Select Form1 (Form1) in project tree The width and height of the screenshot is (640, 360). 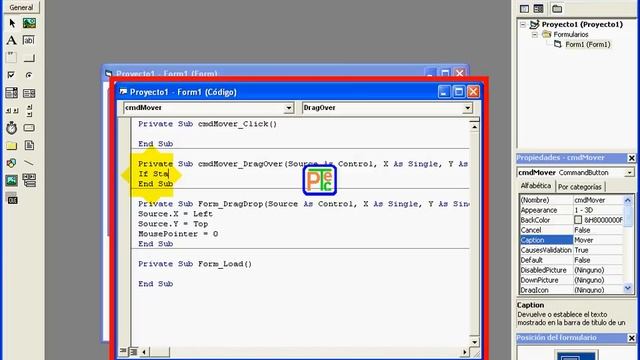pos(587,44)
